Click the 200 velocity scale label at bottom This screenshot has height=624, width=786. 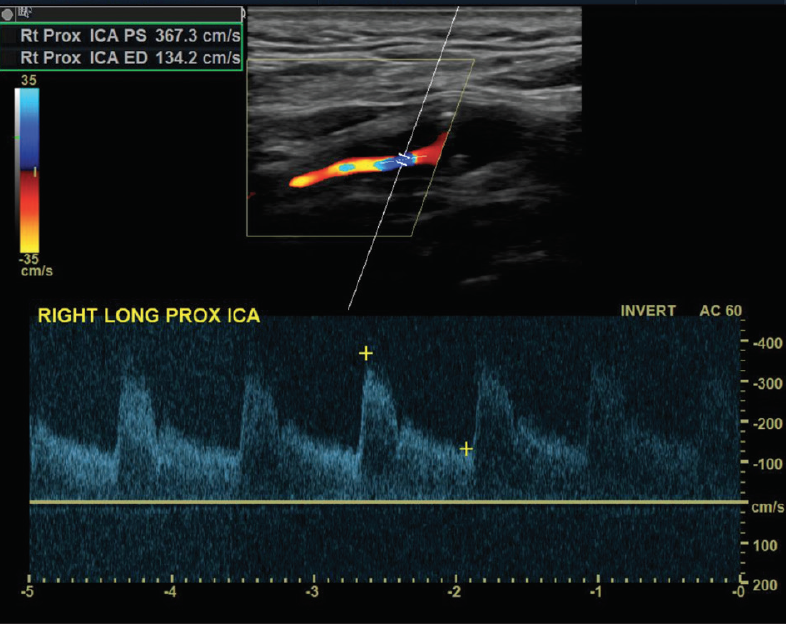coord(765,585)
